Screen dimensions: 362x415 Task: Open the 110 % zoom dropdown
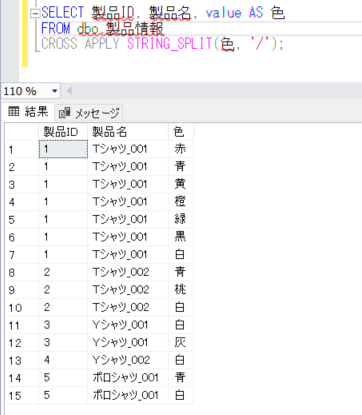click(55, 91)
